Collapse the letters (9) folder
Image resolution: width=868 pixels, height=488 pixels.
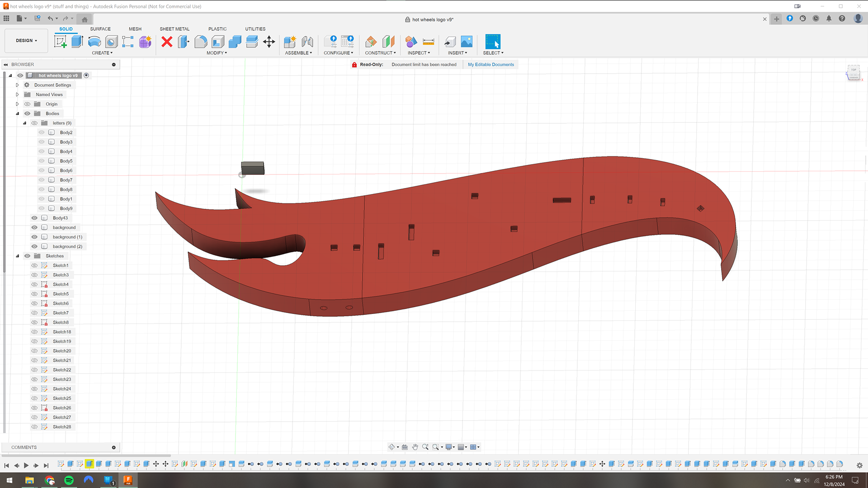point(24,123)
